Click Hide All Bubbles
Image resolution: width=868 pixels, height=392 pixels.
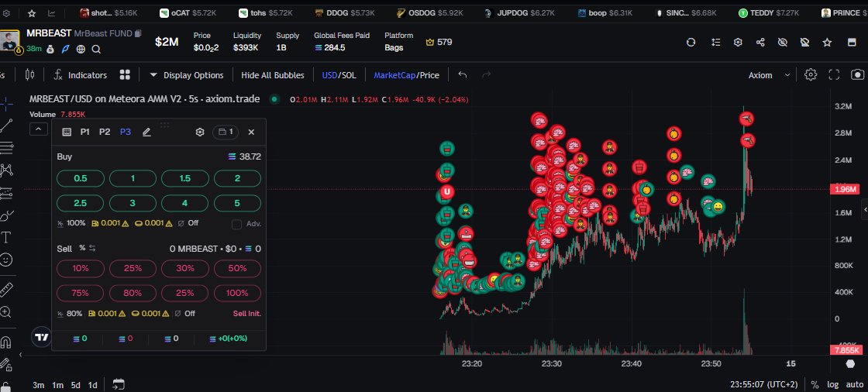click(x=272, y=74)
